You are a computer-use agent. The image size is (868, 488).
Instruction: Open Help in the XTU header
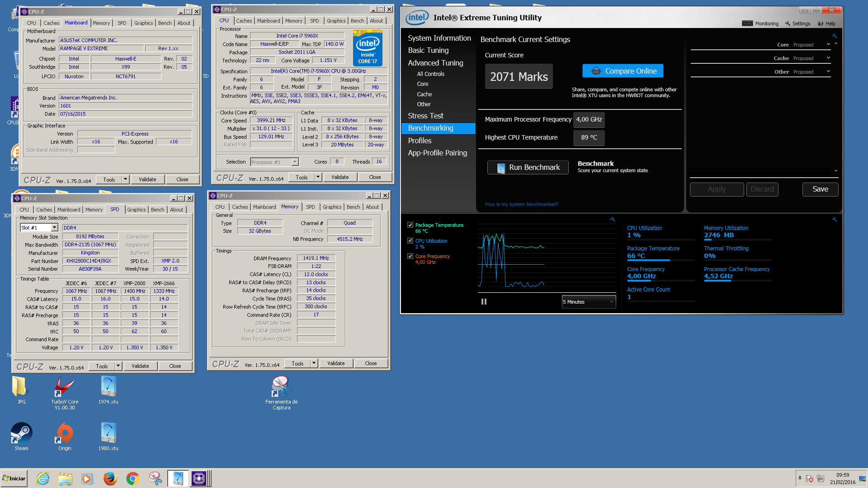coord(827,23)
